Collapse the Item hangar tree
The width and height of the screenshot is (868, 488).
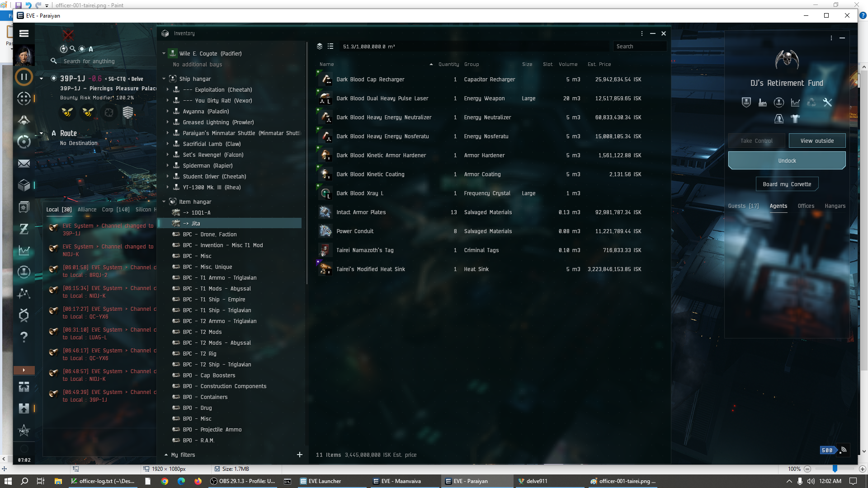coord(164,202)
